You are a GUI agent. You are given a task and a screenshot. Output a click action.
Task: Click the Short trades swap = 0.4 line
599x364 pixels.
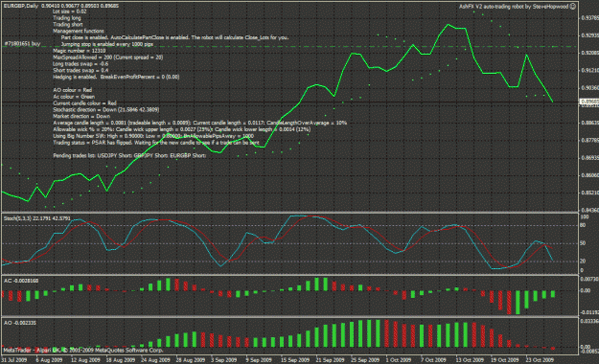pyautogui.click(x=81, y=70)
